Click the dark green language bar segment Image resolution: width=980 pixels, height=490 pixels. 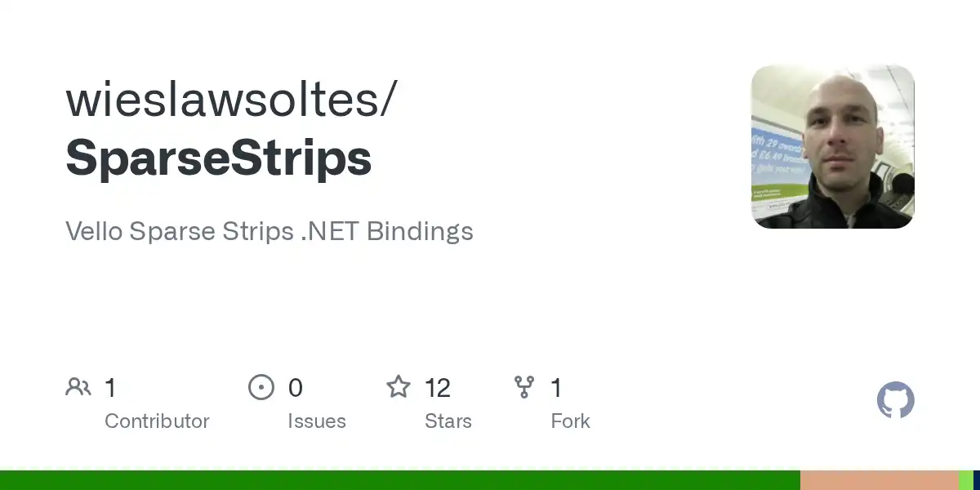pos(400,480)
